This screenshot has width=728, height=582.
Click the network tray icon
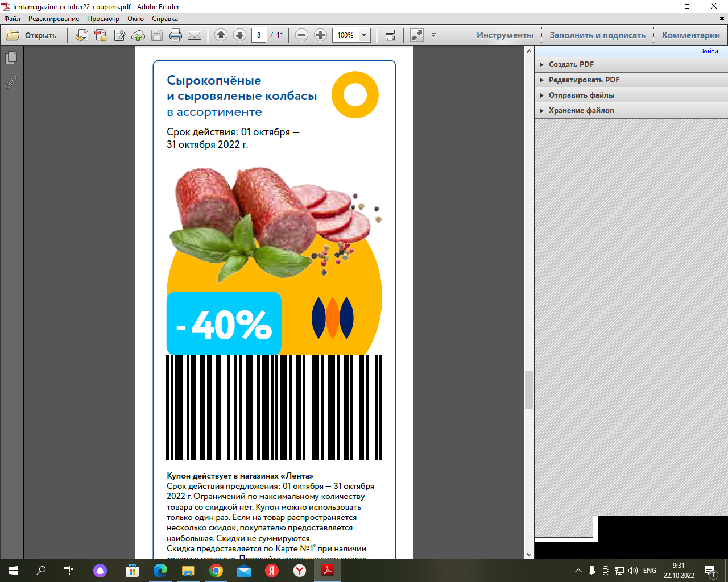point(619,571)
